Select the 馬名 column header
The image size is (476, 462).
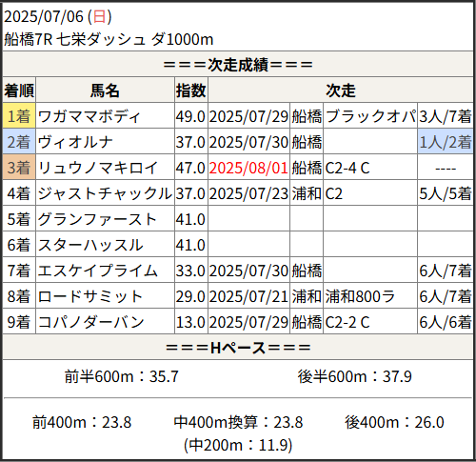[105, 90]
